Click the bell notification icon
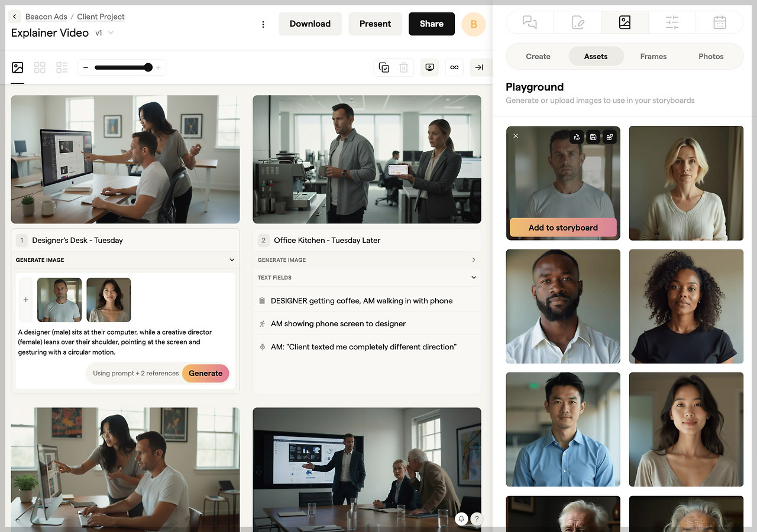 point(461,519)
